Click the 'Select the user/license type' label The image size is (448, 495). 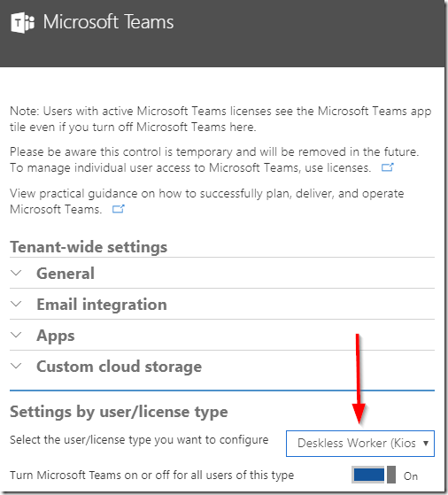(x=139, y=440)
